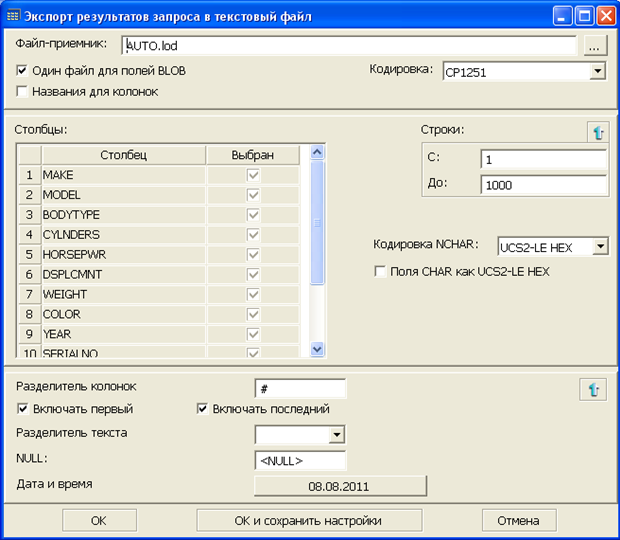Click the browse button next to Файл-приемник
The width and height of the screenshot is (620, 540).
(x=594, y=46)
